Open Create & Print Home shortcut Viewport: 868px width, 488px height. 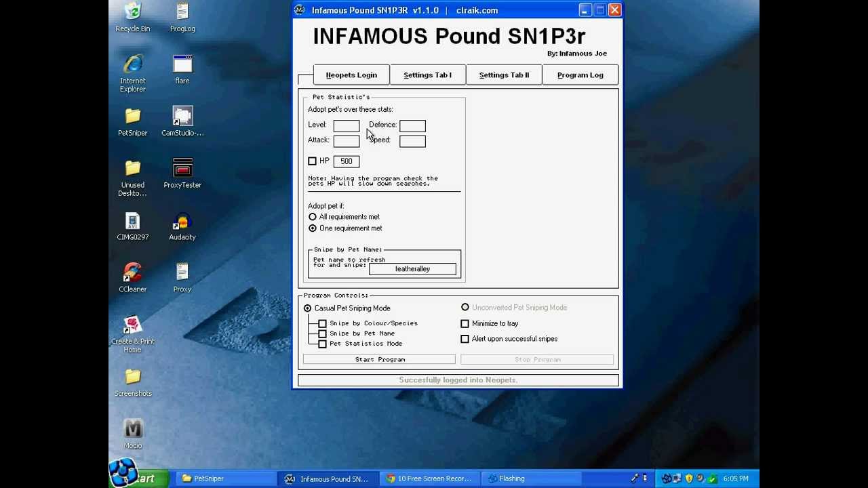(x=133, y=334)
